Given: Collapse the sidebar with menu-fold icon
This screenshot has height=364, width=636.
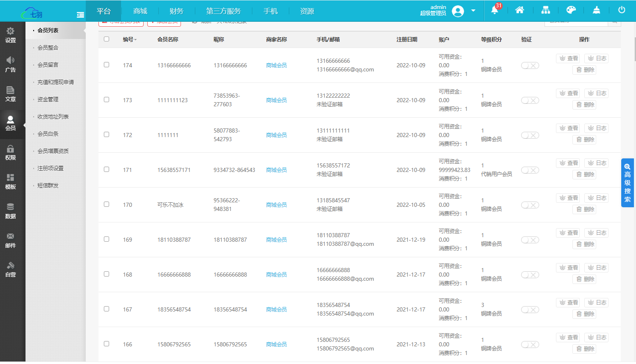Looking at the screenshot, I should [x=80, y=15].
